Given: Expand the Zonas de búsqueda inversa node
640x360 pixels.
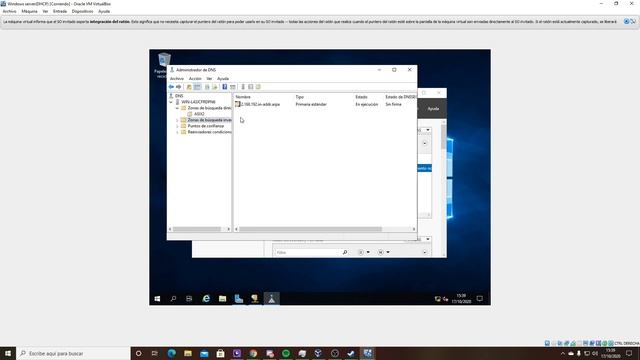Looking at the screenshot, I should (x=177, y=120).
